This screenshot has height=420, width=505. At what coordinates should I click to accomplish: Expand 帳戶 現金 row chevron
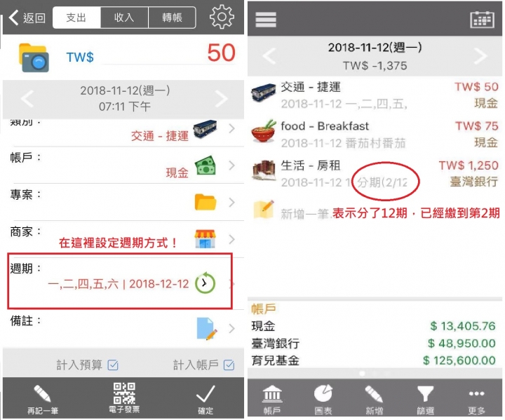click(231, 165)
